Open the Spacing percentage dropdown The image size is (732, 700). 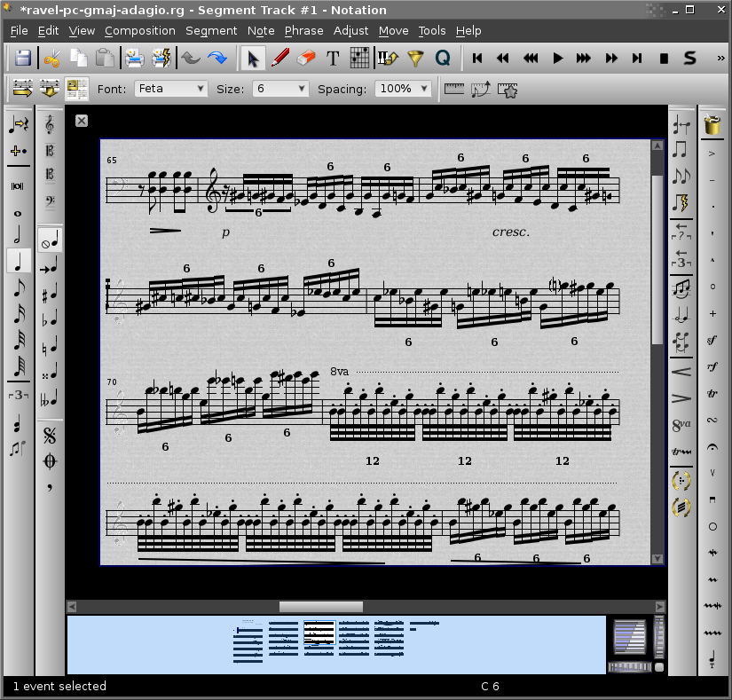click(404, 89)
